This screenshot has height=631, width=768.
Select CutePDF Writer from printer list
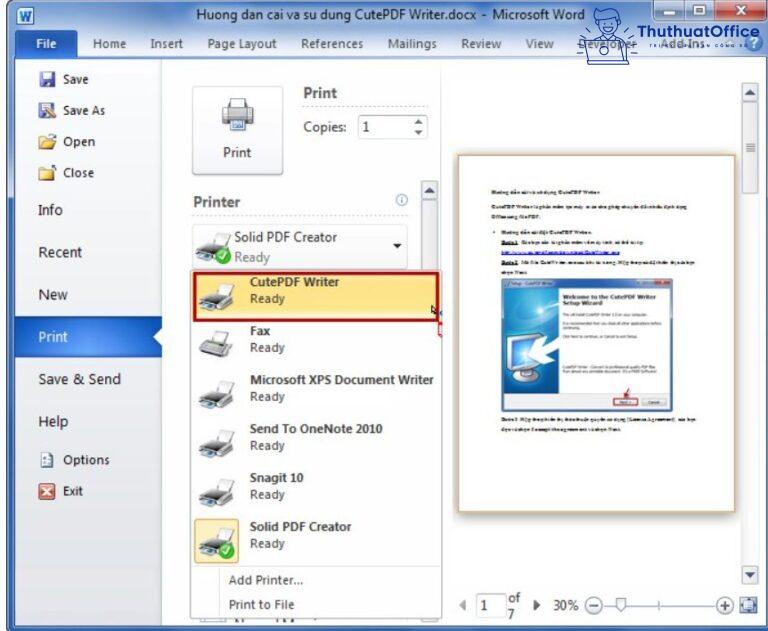point(315,297)
